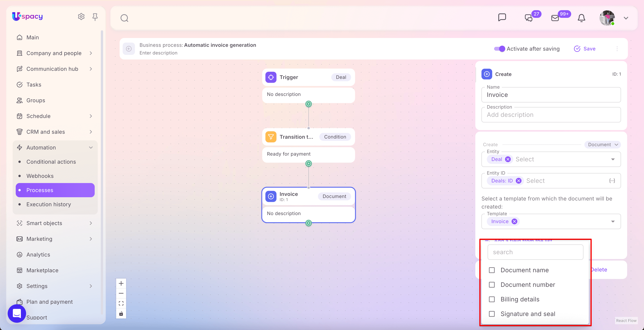Screen dimensions: 644x330
Task: Click the search magnifier icon
Action: (124, 18)
